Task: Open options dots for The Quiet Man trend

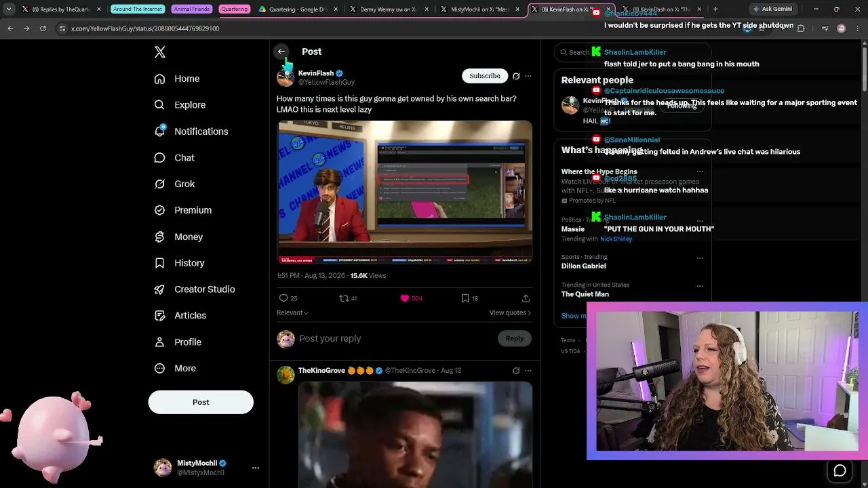Action: pos(700,285)
